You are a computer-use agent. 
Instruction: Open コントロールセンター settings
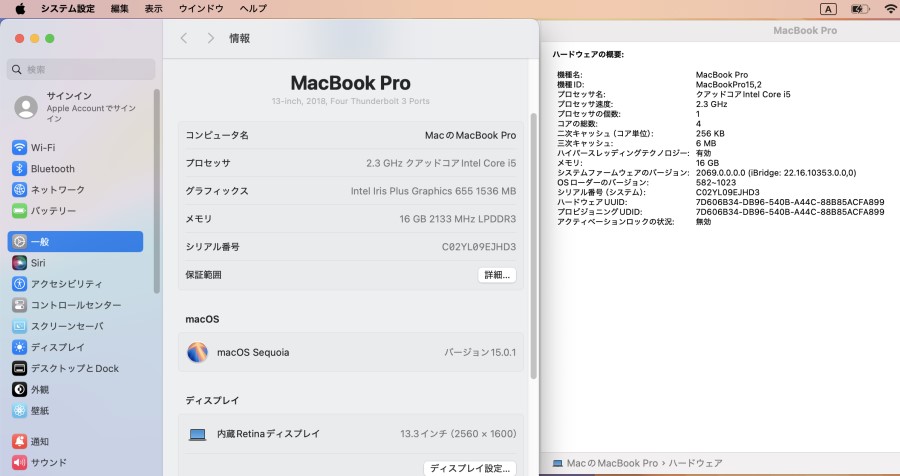pos(75,305)
